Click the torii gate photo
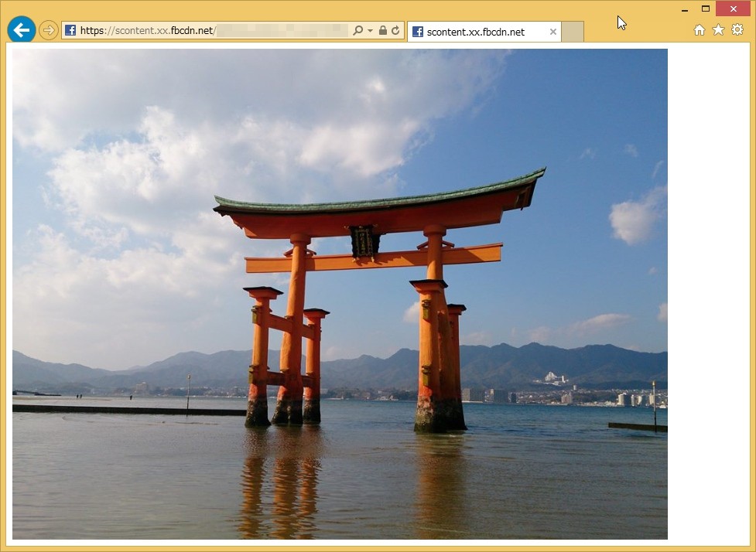Image resolution: width=756 pixels, height=552 pixels. click(x=340, y=294)
